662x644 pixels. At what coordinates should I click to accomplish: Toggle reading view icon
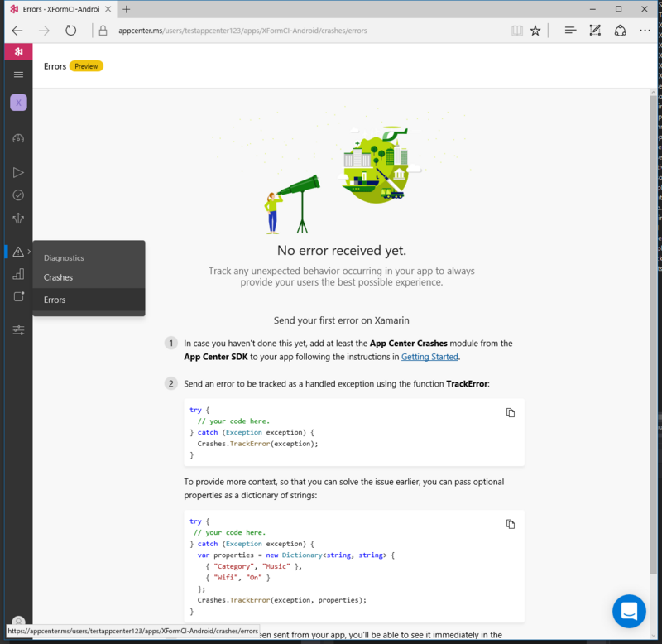point(516,31)
